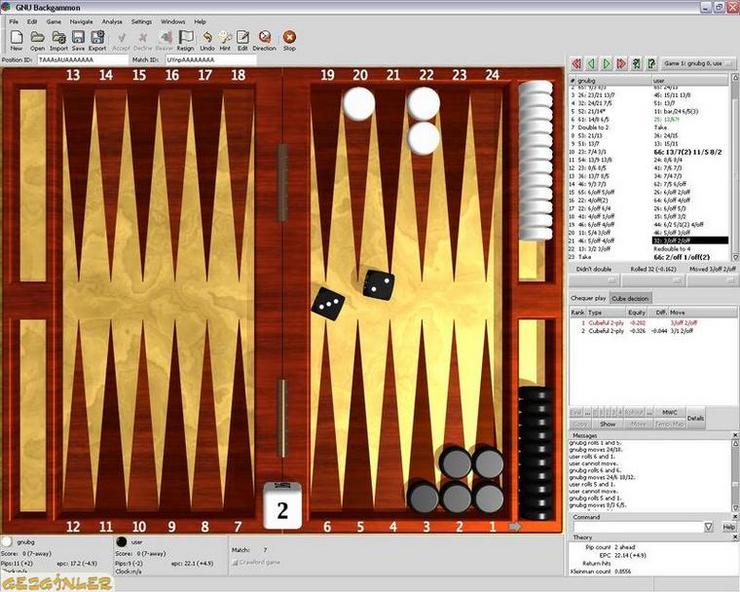Open the Help menu
Image resolution: width=740 pixels, height=592 pixels.
pyautogui.click(x=200, y=22)
